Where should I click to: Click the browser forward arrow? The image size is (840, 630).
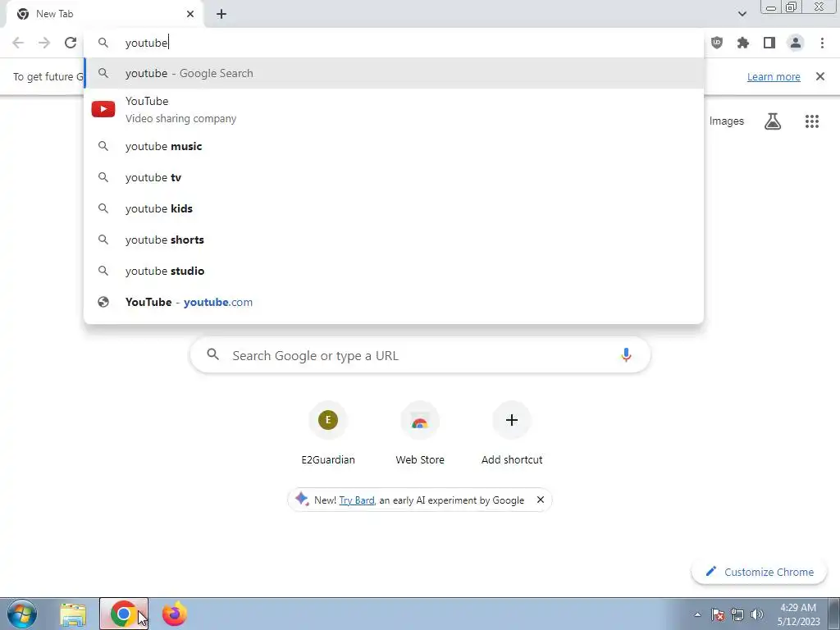[44, 43]
